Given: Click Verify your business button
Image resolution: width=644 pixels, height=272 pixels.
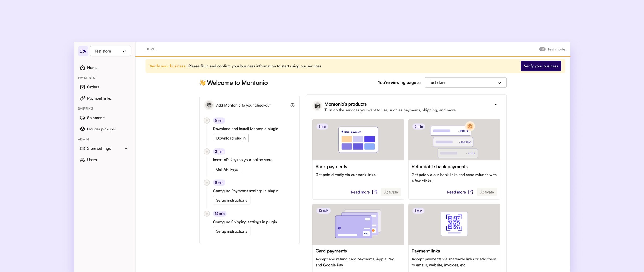Looking at the screenshot, I should (541, 66).
